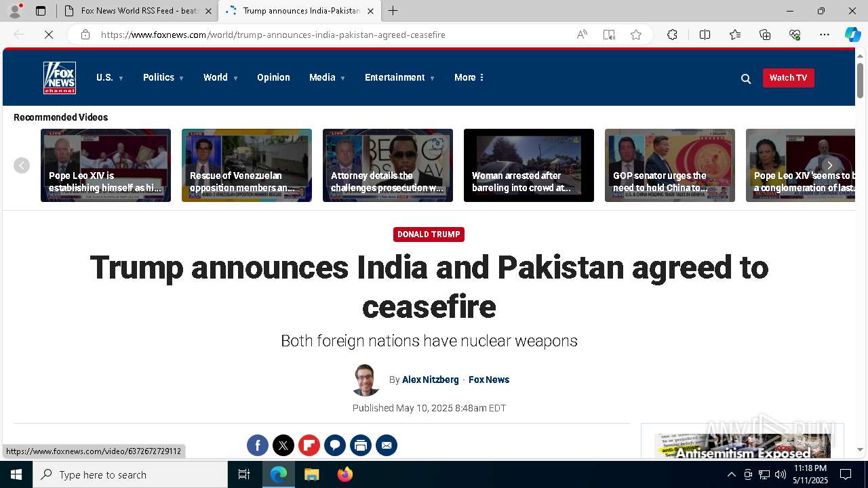Open Windows Start menu
This screenshot has width=868, height=488.
[x=16, y=474]
